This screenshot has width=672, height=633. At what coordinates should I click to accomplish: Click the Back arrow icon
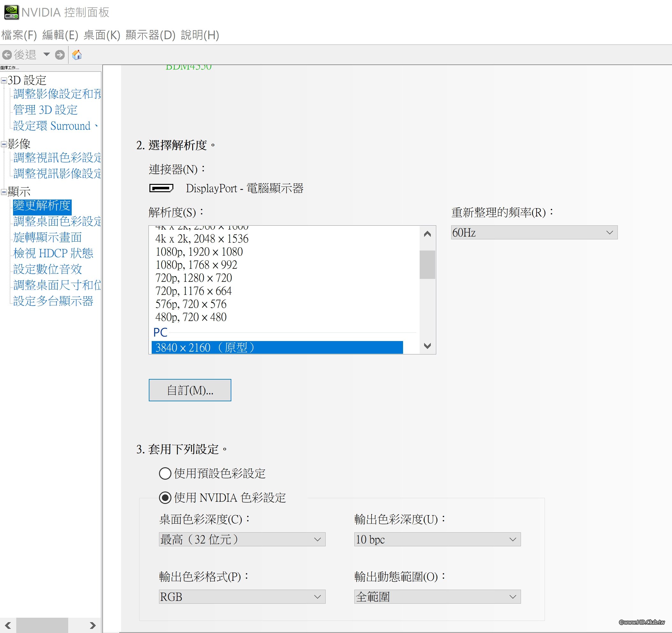pos(7,55)
